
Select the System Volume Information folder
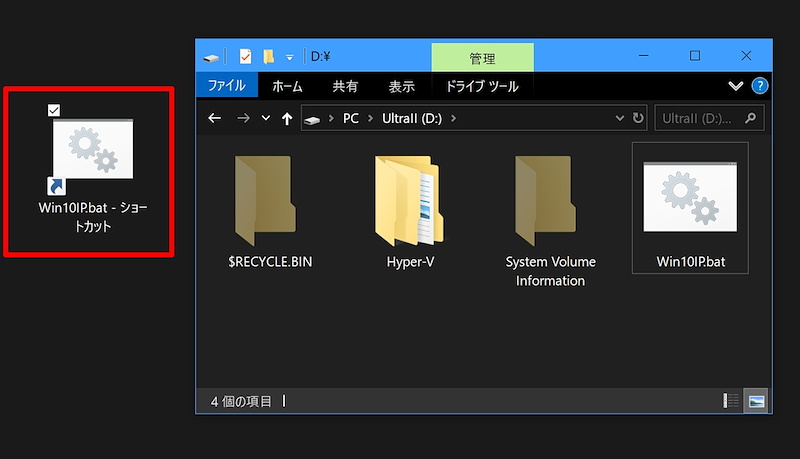point(545,201)
